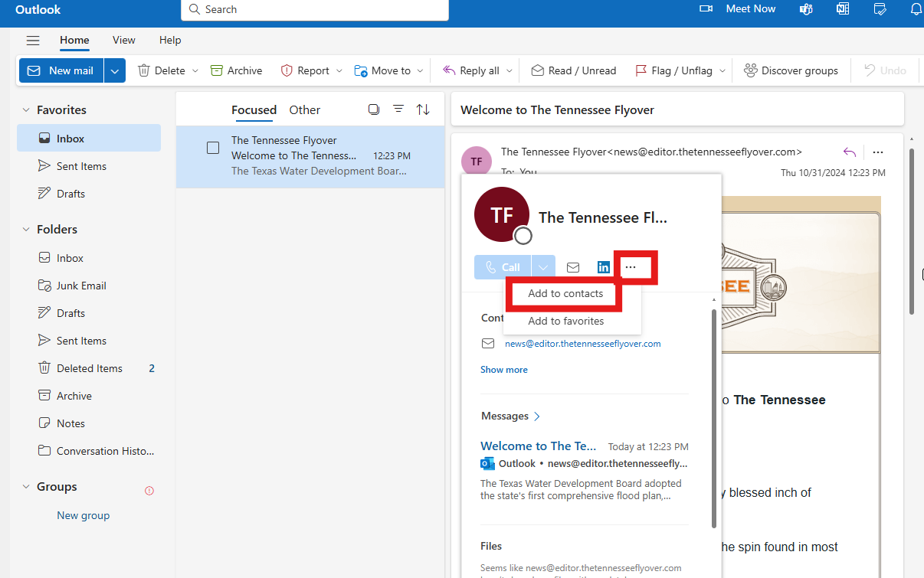This screenshot has height=578, width=924.
Task: Toggle Read / Unread status
Action: click(574, 70)
